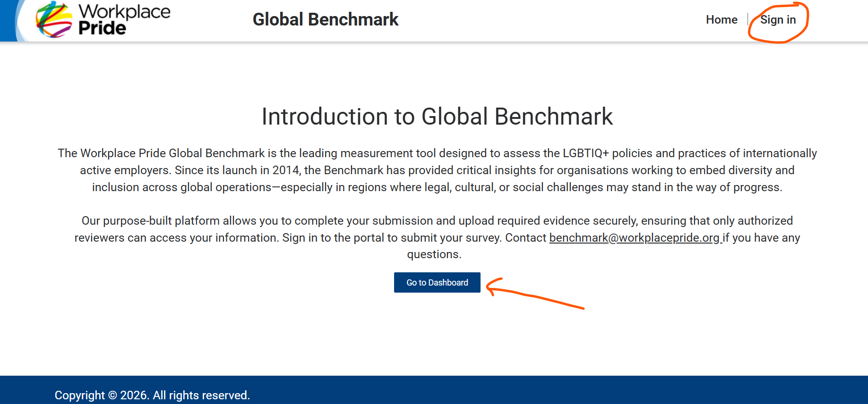Screen dimensions: 868x404
Task: Click the Global Benchmark header title
Action: tap(326, 20)
